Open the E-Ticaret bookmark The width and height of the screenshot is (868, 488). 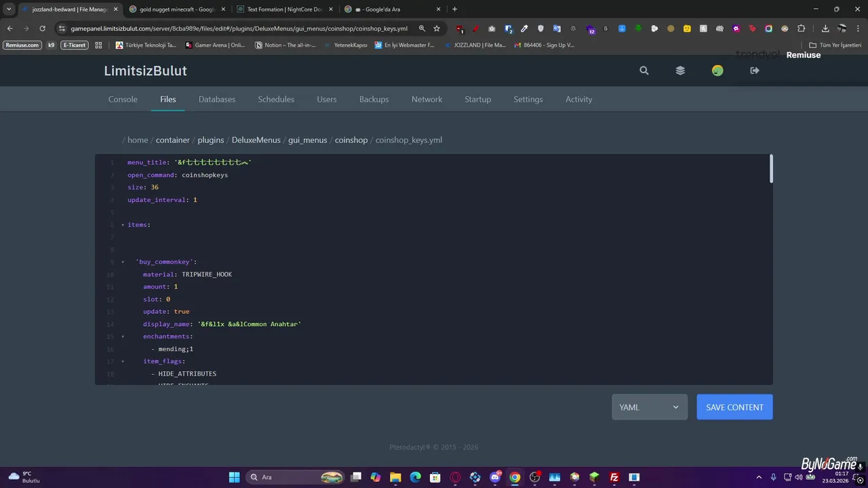click(x=75, y=45)
